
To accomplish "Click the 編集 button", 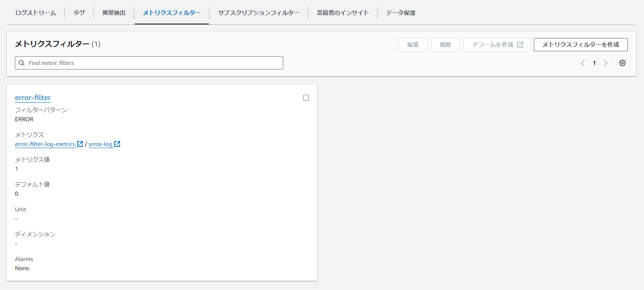I will pyautogui.click(x=413, y=45).
